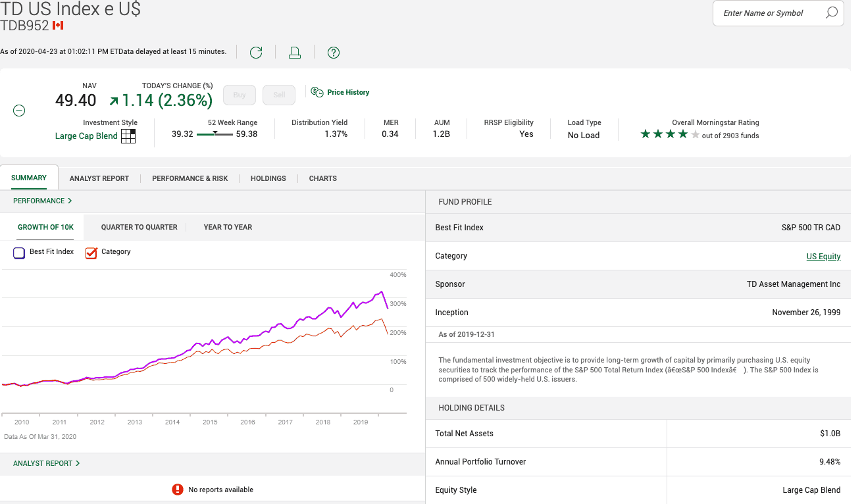Follow the US Equity category link
This screenshot has height=504, width=864.
coord(824,257)
